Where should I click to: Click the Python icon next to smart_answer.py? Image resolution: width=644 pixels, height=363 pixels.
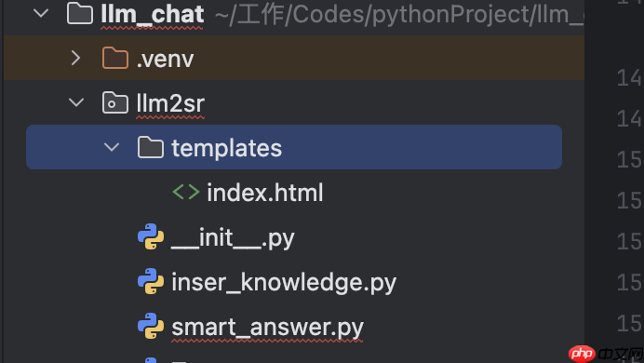pos(151,326)
